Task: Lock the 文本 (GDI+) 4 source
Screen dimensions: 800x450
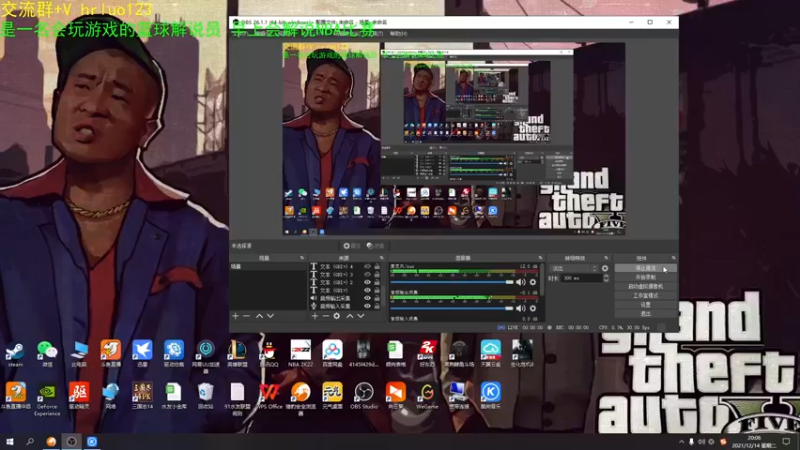Action: tap(377, 267)
